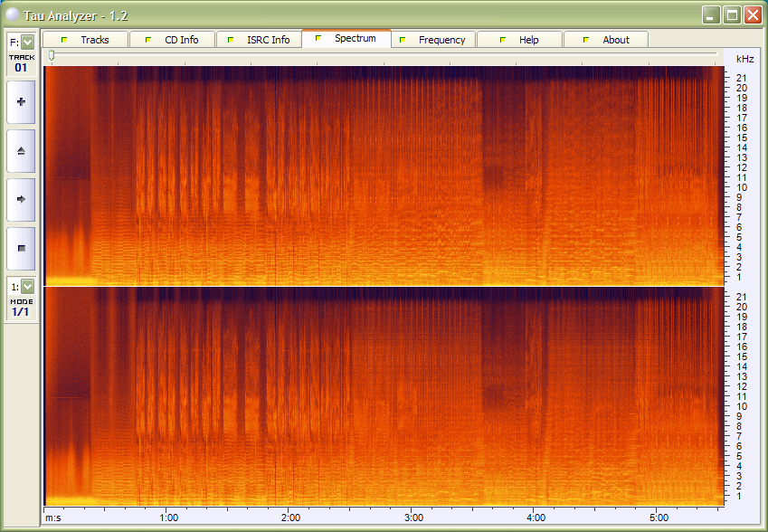The width and height of the screenshot is (768, 532).
Task: Click the upper channel spectrogram
Action: point(384,176)
